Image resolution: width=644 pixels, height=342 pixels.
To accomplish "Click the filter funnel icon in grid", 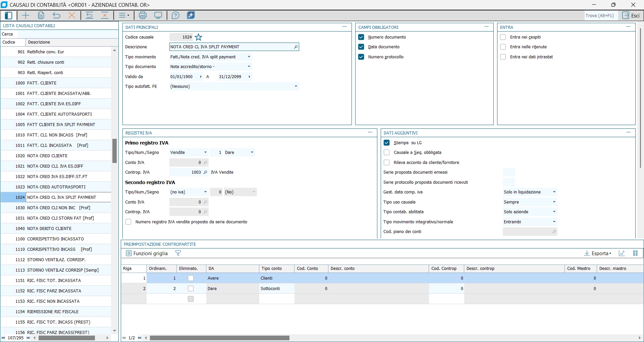I will pyautogui.click(x=178, y=253).
